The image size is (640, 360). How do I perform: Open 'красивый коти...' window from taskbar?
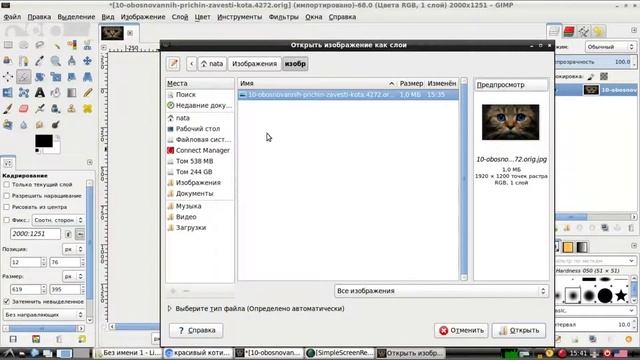198,353
